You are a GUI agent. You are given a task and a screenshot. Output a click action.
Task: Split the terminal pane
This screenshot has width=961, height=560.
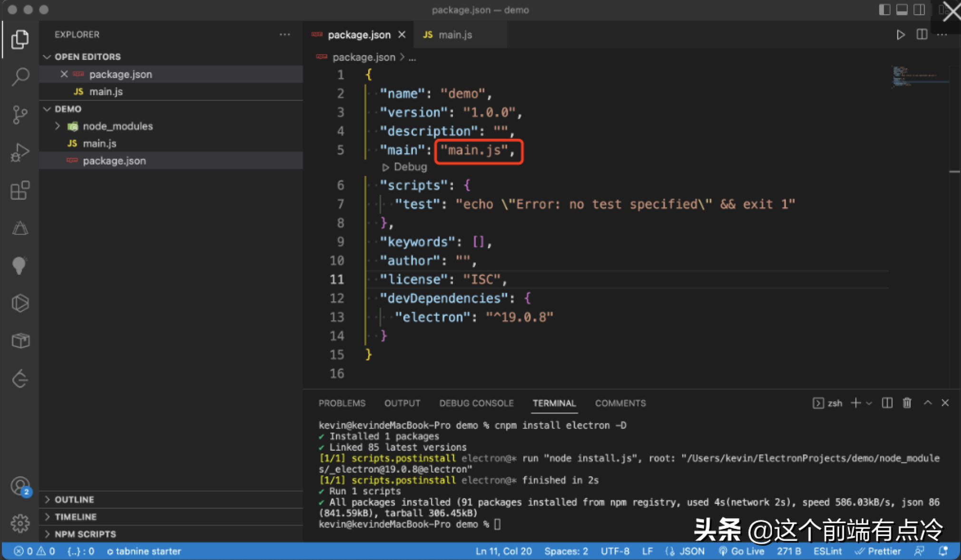(x=887, y=403)
